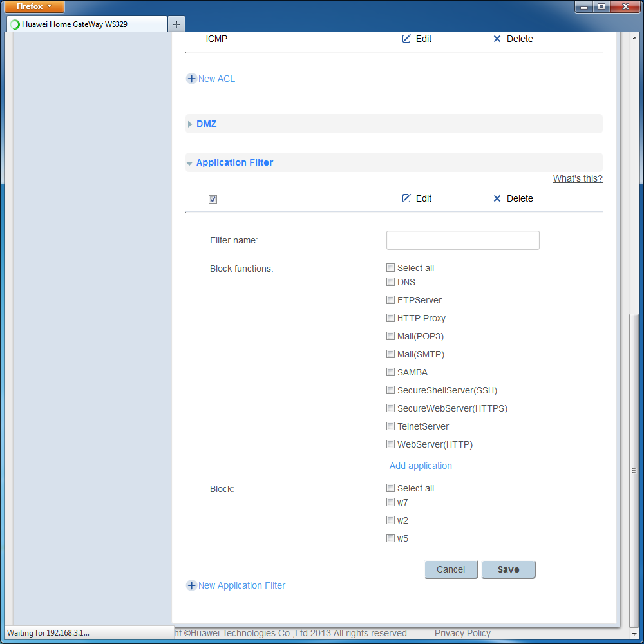Click the scrollbar down arrow

(634, 634)
